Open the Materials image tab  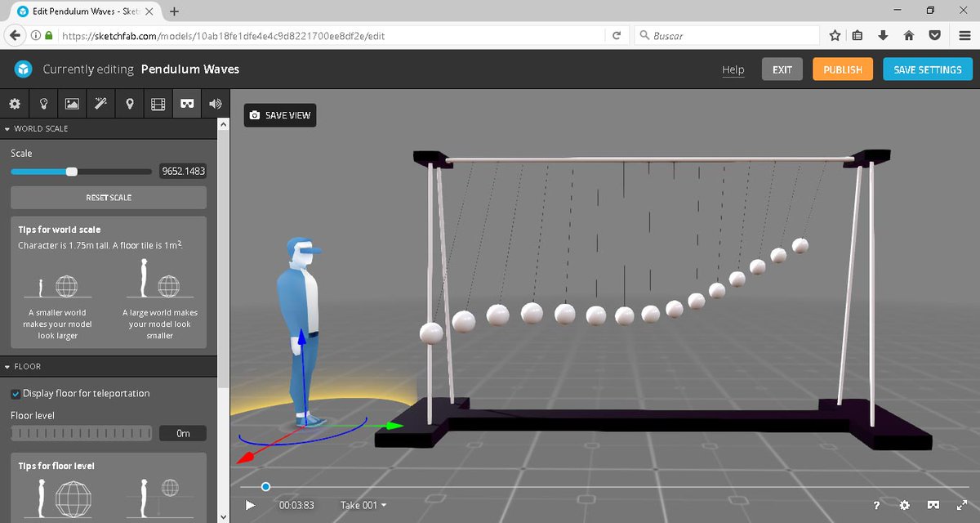coord(72,104)
